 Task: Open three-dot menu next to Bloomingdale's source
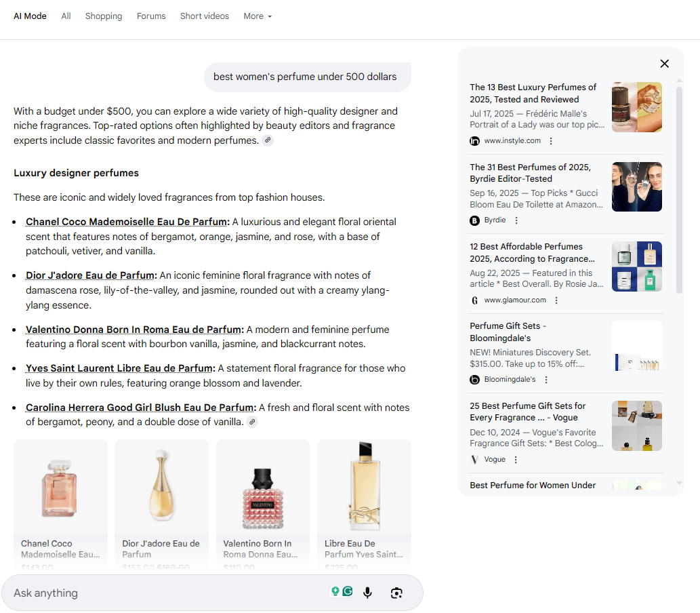[x=546, y=380]
